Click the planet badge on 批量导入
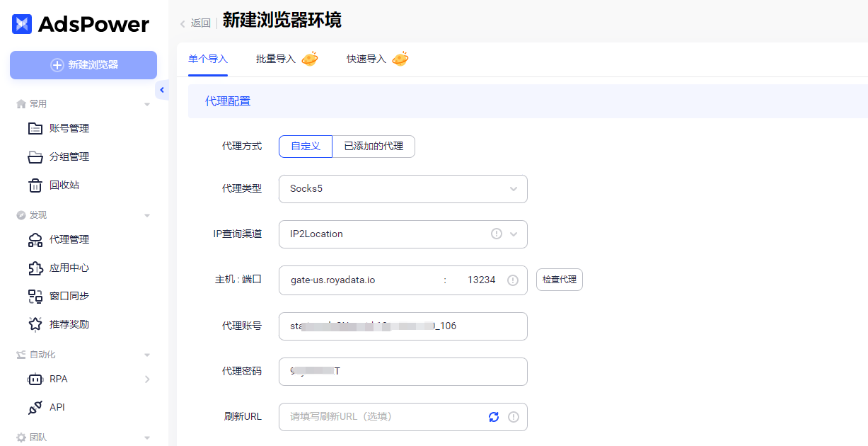Image resolution: width=868 pixels, height=446 pixels. coord(310,59)
